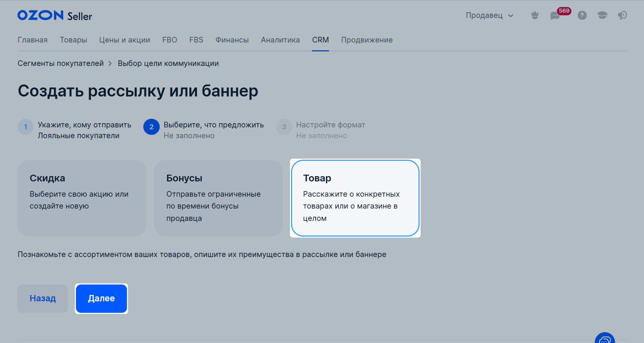Open the floating support chat bubble

pos(605,339)
